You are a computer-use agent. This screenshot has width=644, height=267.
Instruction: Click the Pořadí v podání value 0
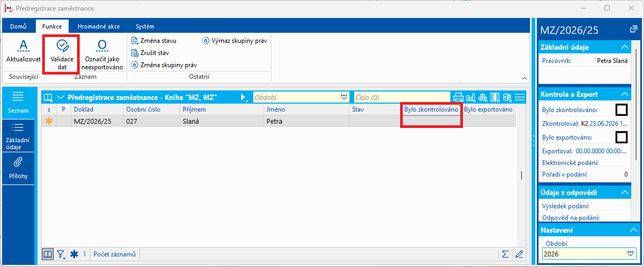click(x=626, y=174)
